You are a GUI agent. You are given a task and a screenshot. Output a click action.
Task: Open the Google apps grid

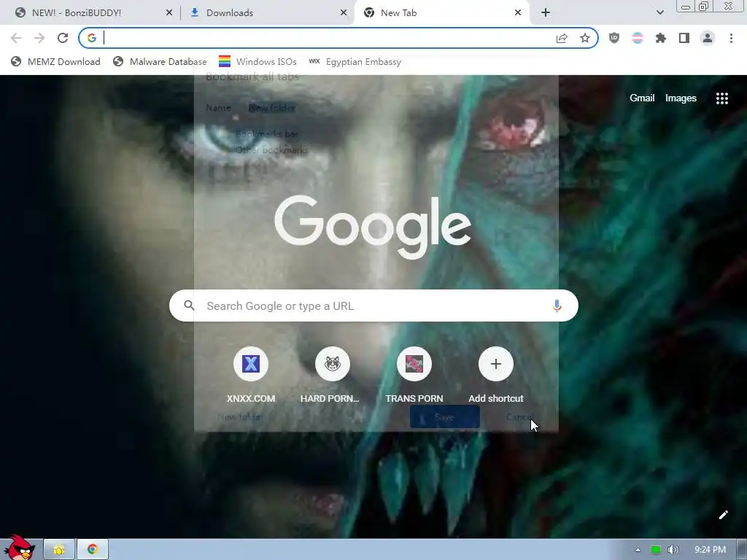tap(722, 98)
